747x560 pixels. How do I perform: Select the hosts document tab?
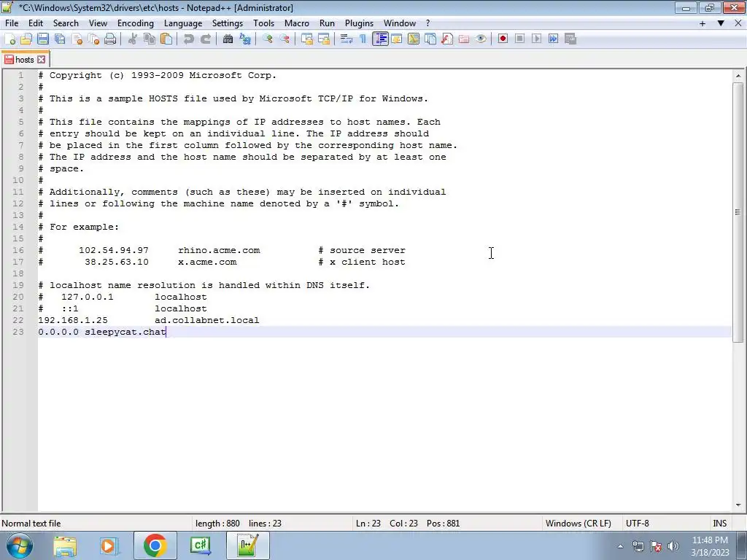pos(25,60)
